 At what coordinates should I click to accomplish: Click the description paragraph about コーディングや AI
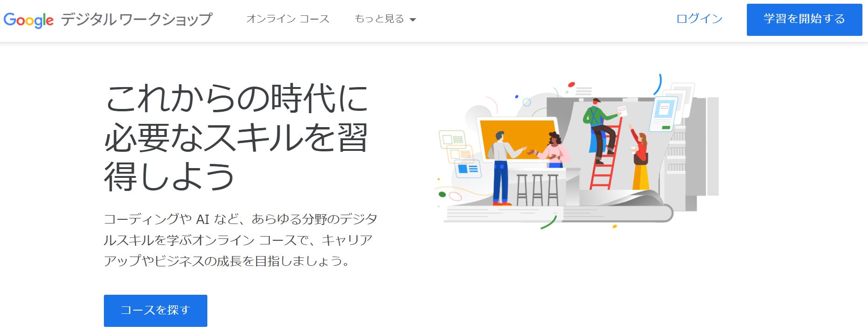click(x=240, y=240)
